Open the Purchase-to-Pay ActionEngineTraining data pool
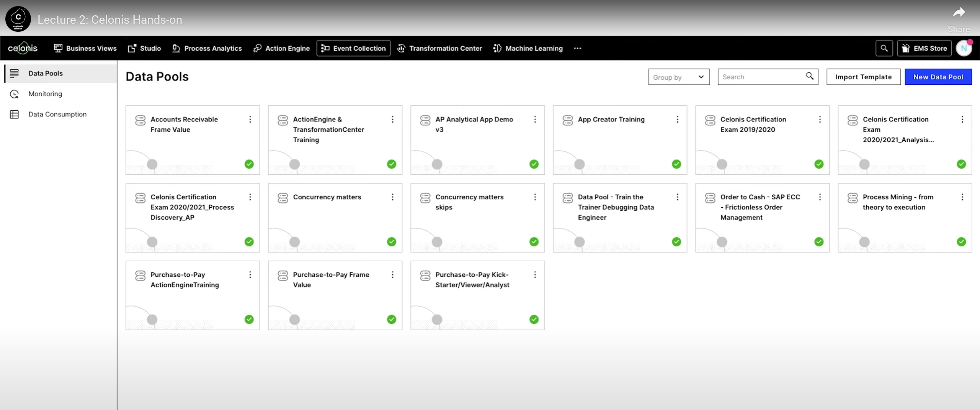This screenshot has width=980, height=410. 193,295
